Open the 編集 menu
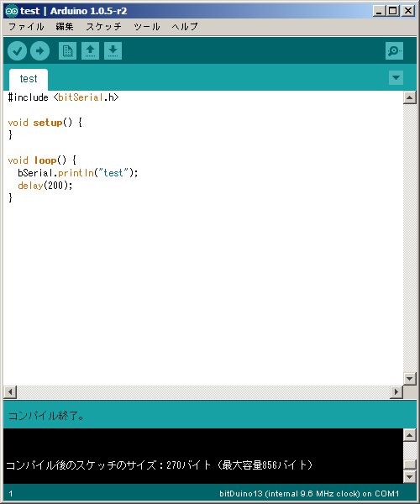 click(x=65, y=27)
